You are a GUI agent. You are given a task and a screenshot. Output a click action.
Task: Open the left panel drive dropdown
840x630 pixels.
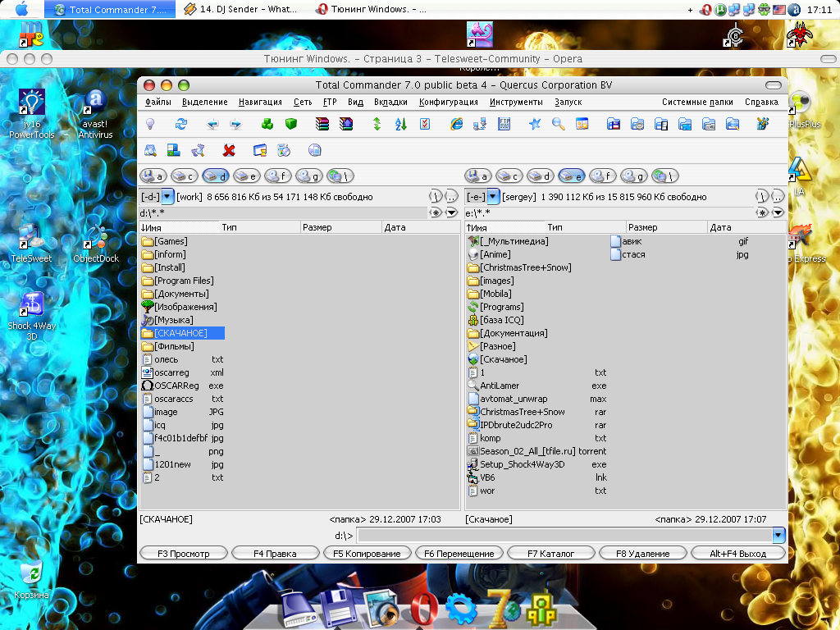tap(167, 197)
